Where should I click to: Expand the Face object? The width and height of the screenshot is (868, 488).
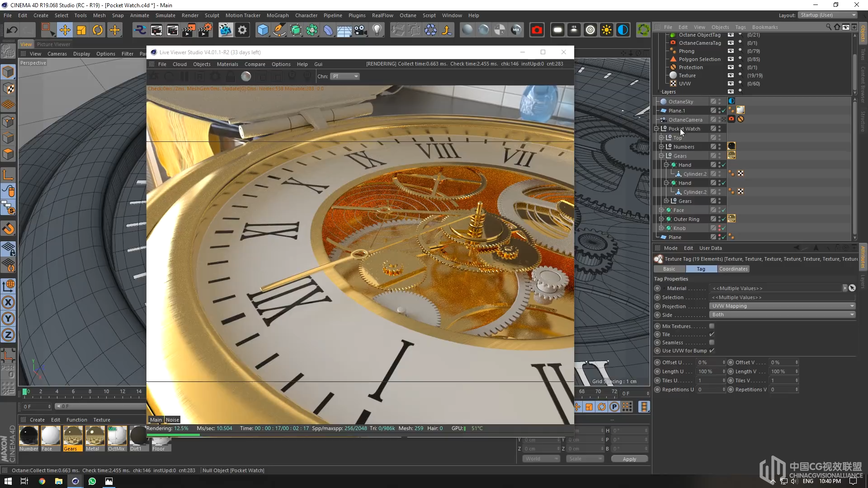pos(661,210)
